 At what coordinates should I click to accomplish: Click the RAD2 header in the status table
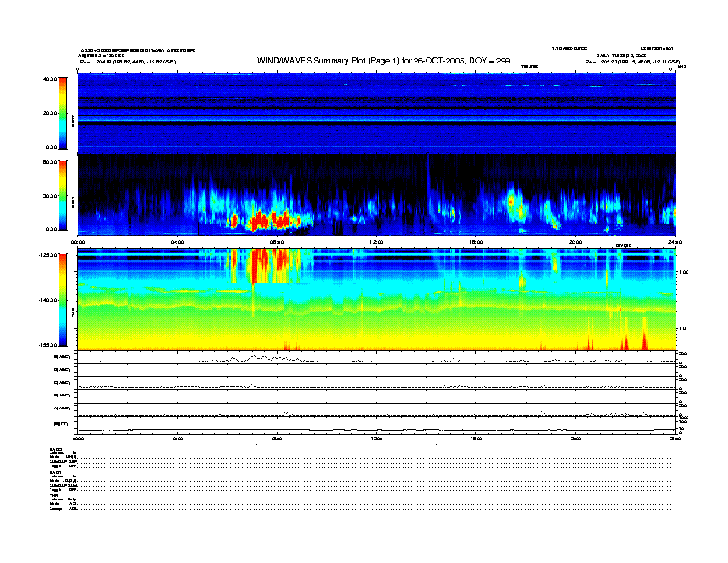tap(55, 449)
